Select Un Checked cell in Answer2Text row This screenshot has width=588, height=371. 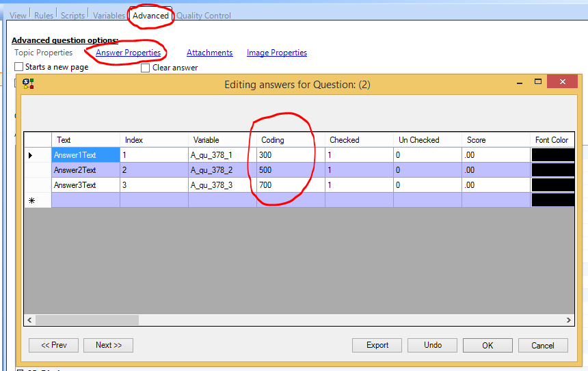427,169
